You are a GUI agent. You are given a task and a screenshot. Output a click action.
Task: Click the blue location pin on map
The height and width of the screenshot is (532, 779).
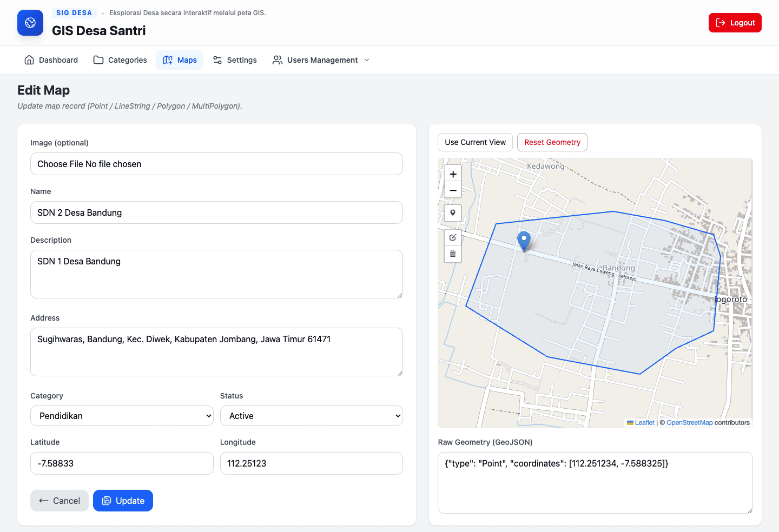point(524,241)
